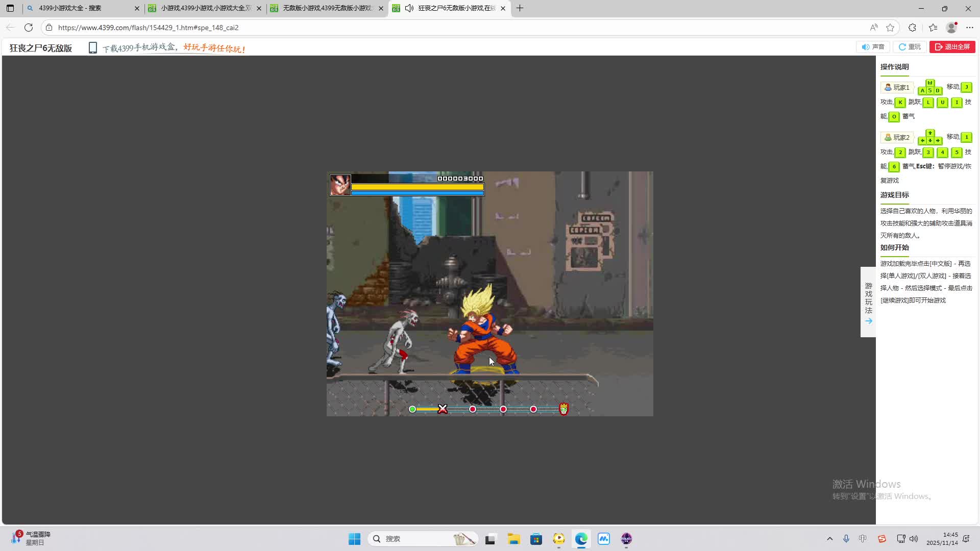This screenshot has width=980, height=551.
Task: Show hidden system tray icons
Action: coord(829,539)
